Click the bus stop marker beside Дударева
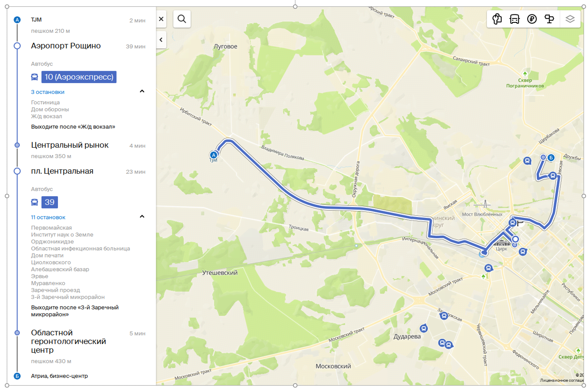 coord(423,328)
